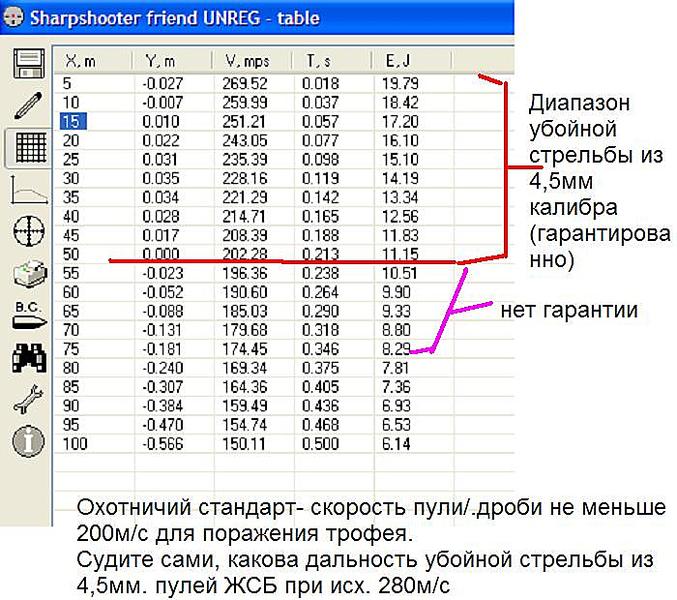Click drop value -0.027
The width and height of the screenshot is (677, 600).
tap(163, 83)
